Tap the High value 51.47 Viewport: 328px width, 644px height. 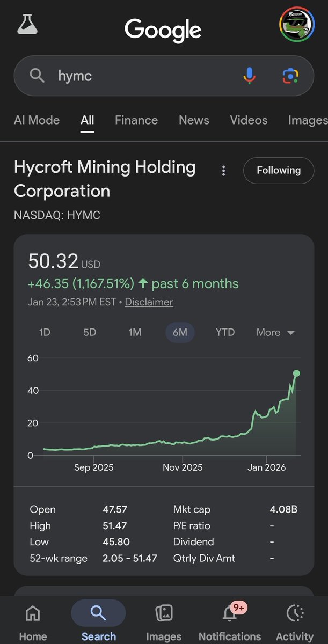tap(115, 526)
